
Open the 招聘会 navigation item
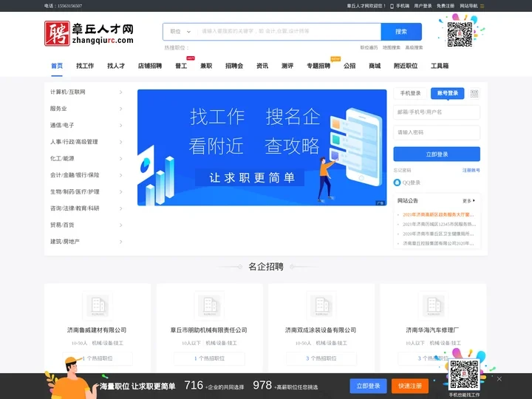(234, 66)
